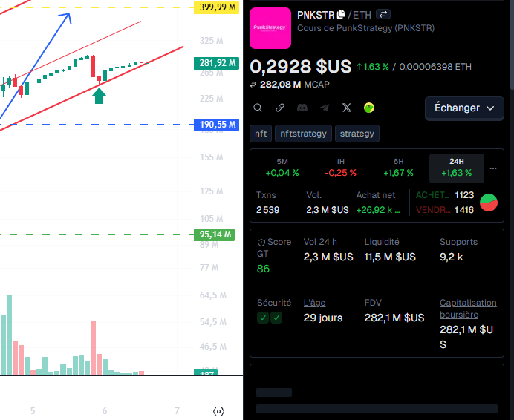Open chart settings hexagon gear icon
The height and width of the screenshot is (420, 514).
pyautogui.click(x=218, y=411)
